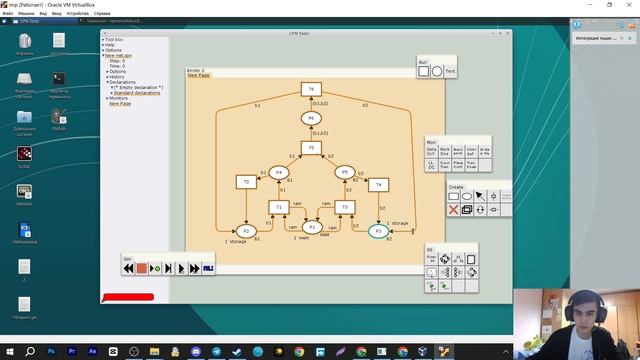Select the circle auxiliary ellipse tool

tap(437, 71)
